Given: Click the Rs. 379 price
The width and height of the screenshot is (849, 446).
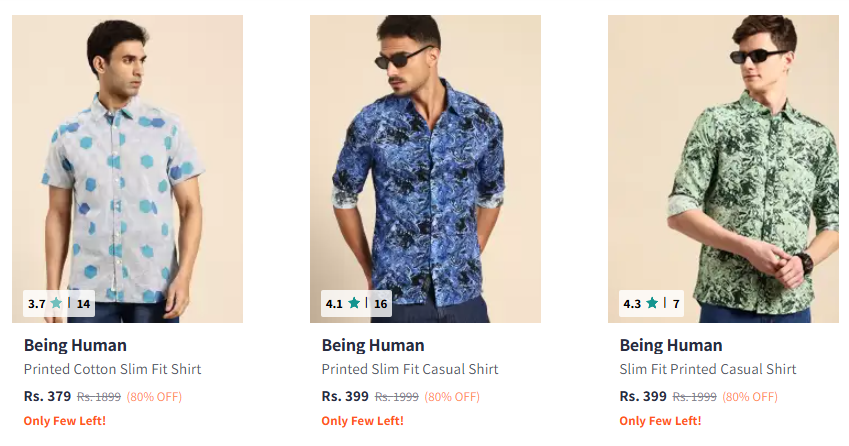Looking at the screenshot, I should pyautogui.click(x=47, y=396).
